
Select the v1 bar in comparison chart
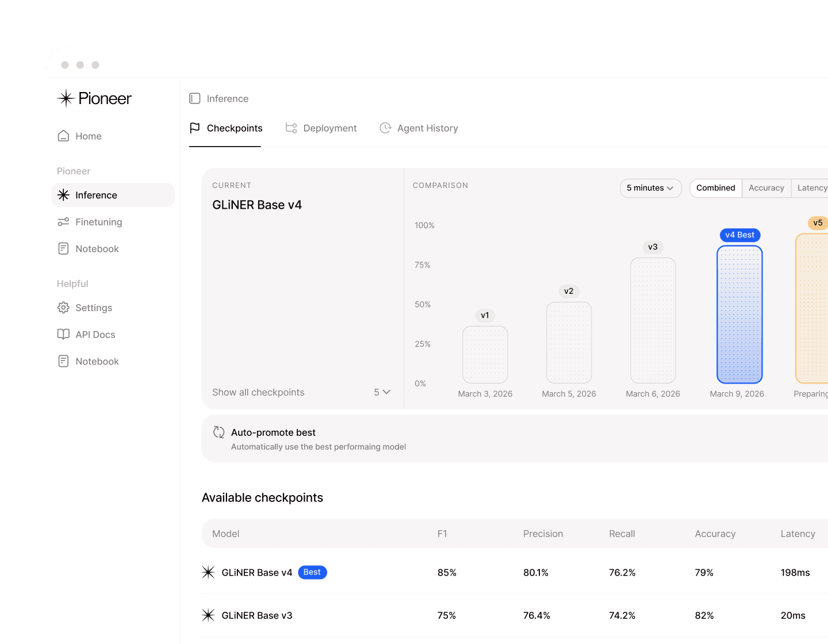point(485,354)
